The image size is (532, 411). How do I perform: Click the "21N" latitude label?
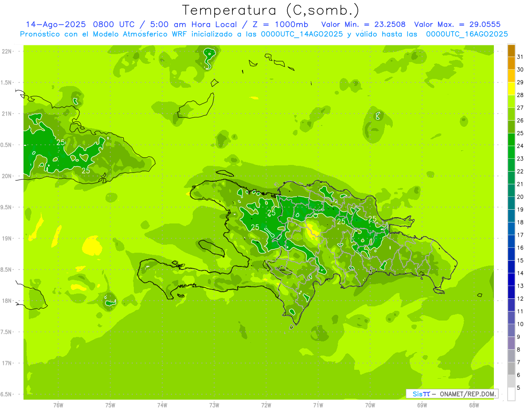coord(7,114)
